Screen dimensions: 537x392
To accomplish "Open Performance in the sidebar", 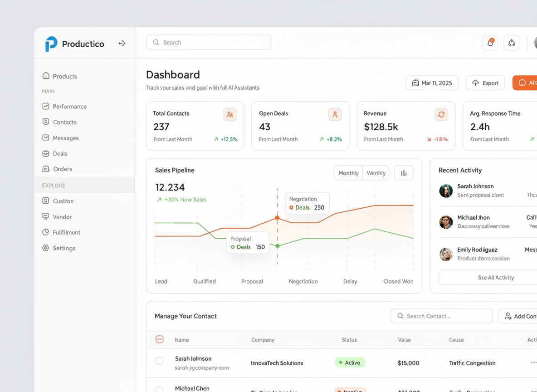I will tap(69, 107).
